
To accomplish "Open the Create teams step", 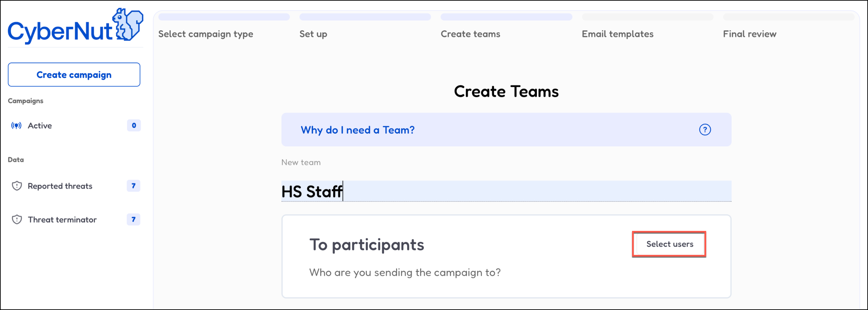I will coord(470,34).
